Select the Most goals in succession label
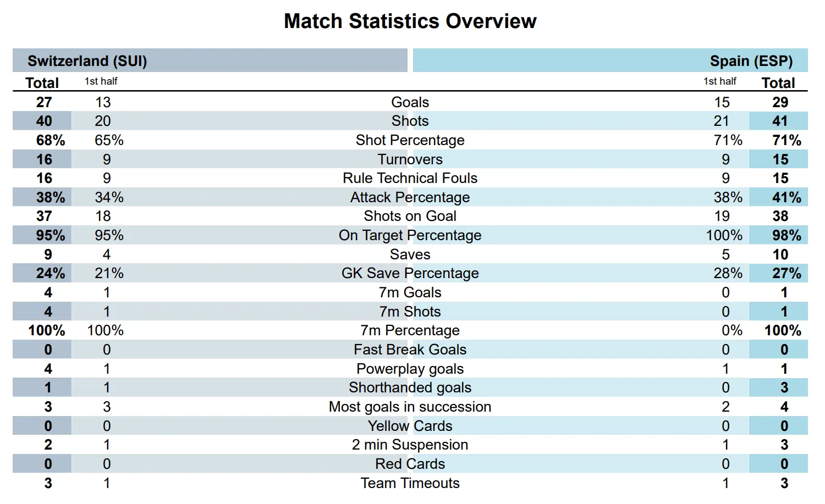The image size is (825, 504). coord(410,407)
